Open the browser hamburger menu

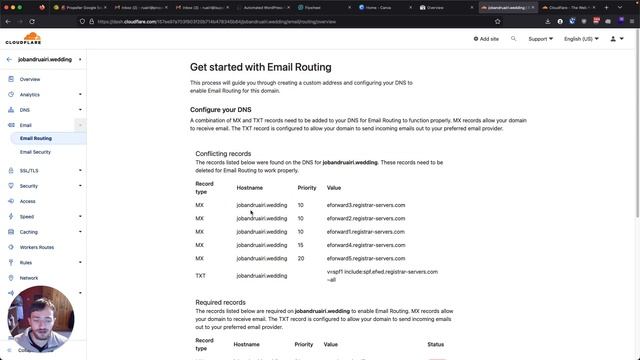coord(632,21)
